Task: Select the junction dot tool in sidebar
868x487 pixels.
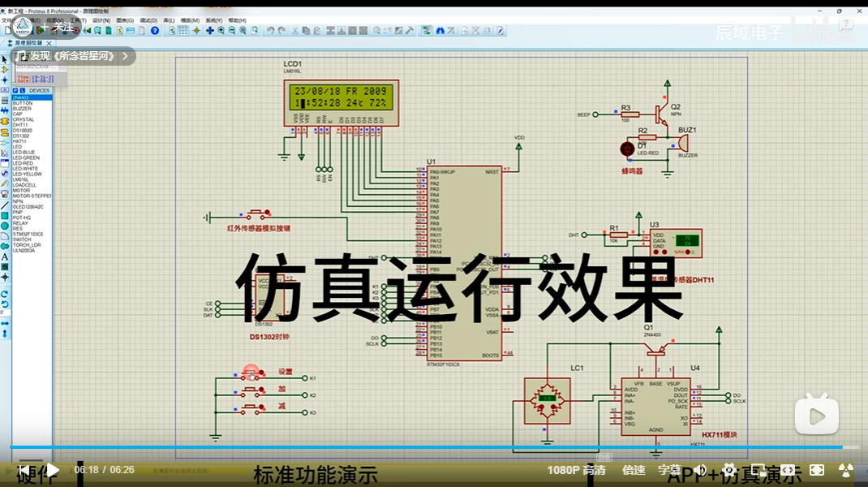Action: click(x=4, y=80)
